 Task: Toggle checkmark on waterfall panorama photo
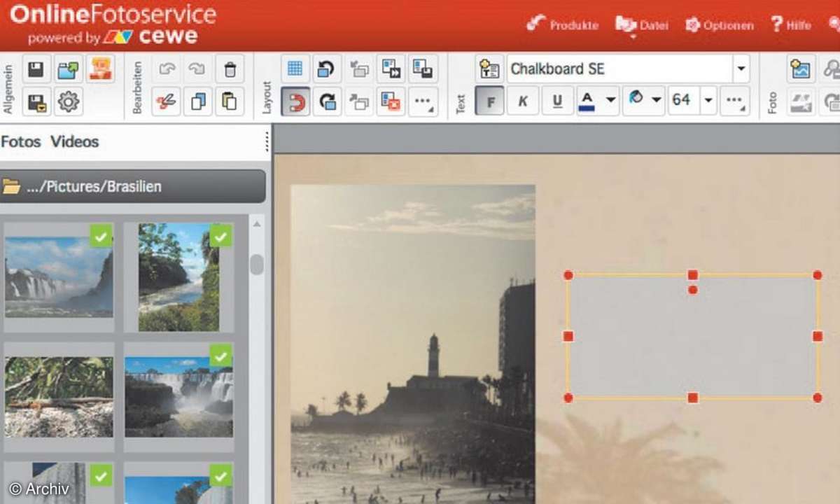101,236
